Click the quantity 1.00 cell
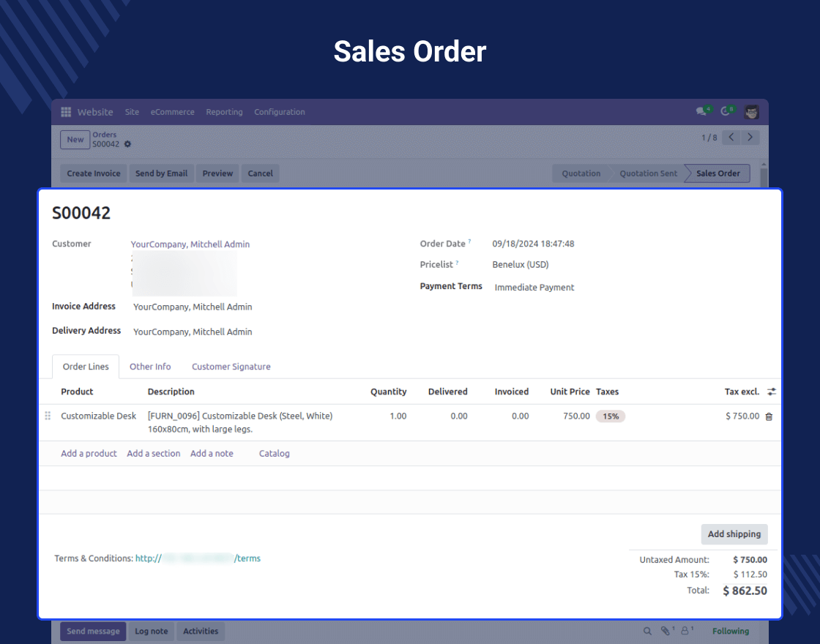This screenshot has height=644, width=820. coord(398,416)
